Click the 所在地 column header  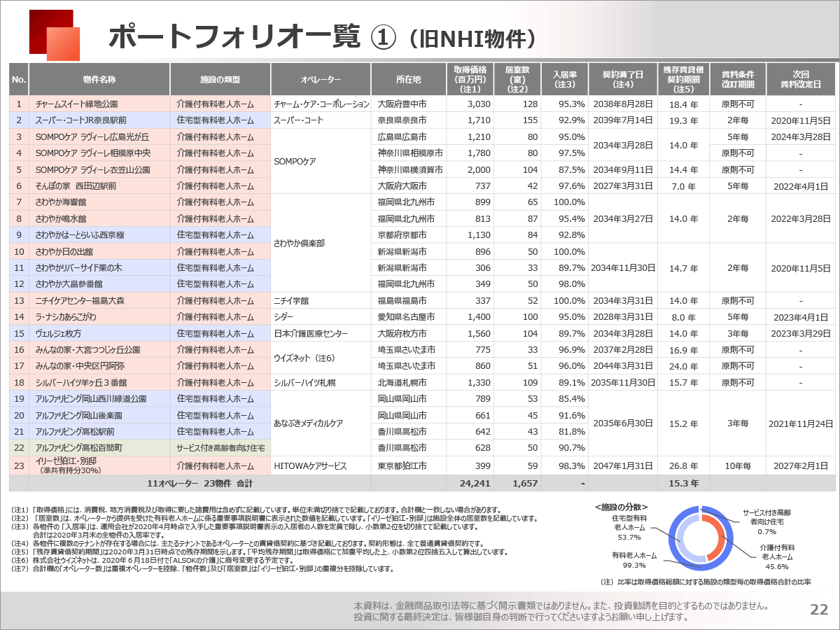coord(408,80)
